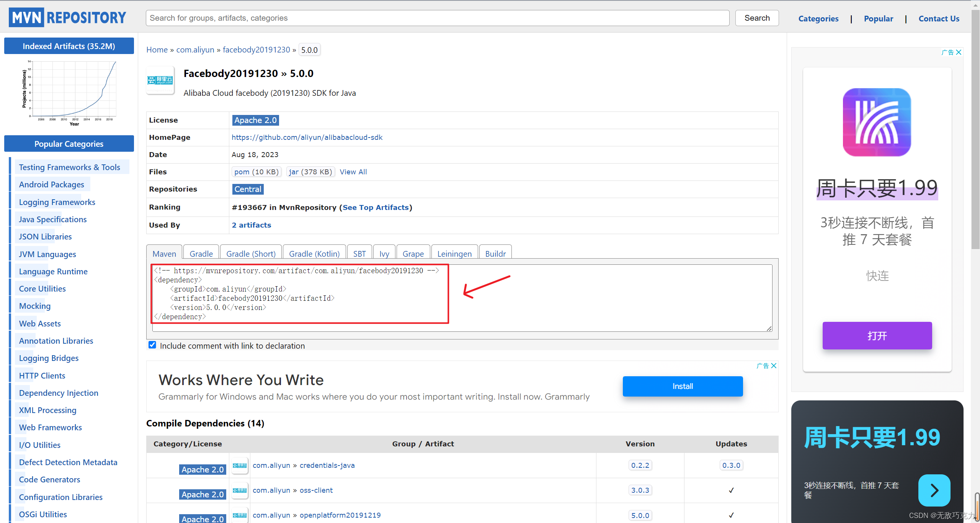This screenshot has height=523, width=980.
Task: Uncheck Include comment with link to declaration
Action: tap(152, 345)
